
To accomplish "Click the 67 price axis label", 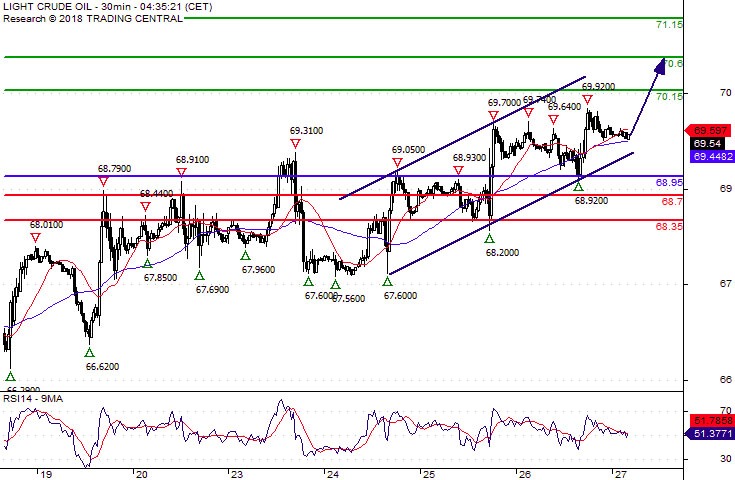I will (726, 284).
